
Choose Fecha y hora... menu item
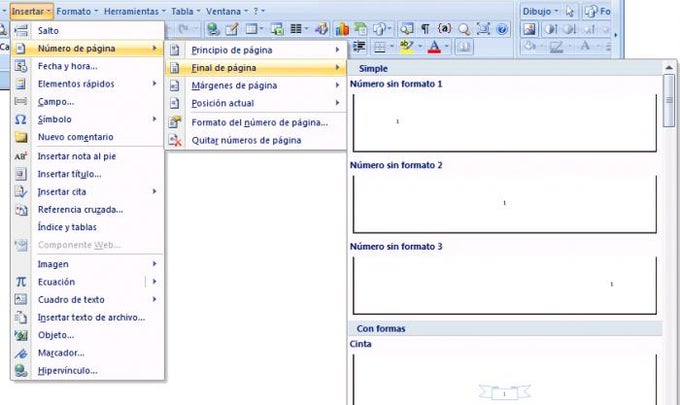87,66
